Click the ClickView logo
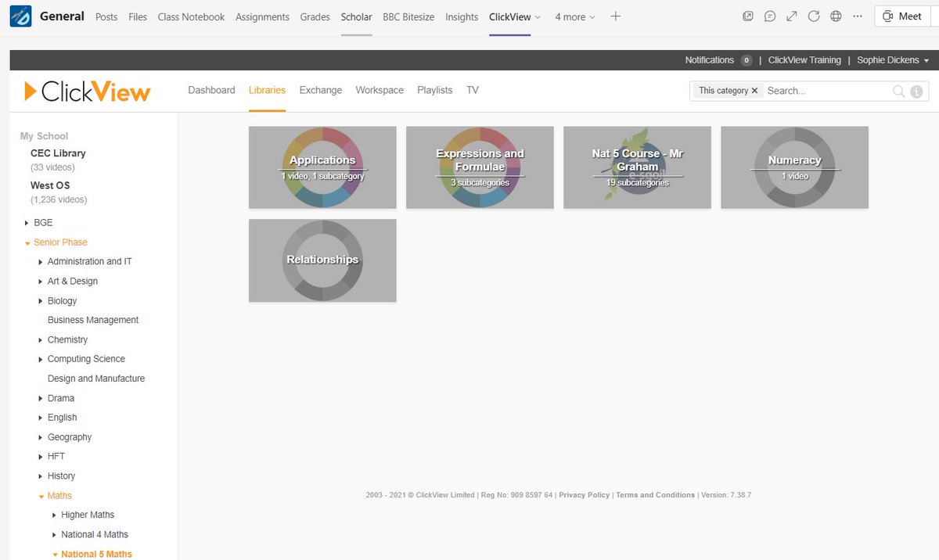The height and width of the screenshot is (560, 939). pos(87,92)
